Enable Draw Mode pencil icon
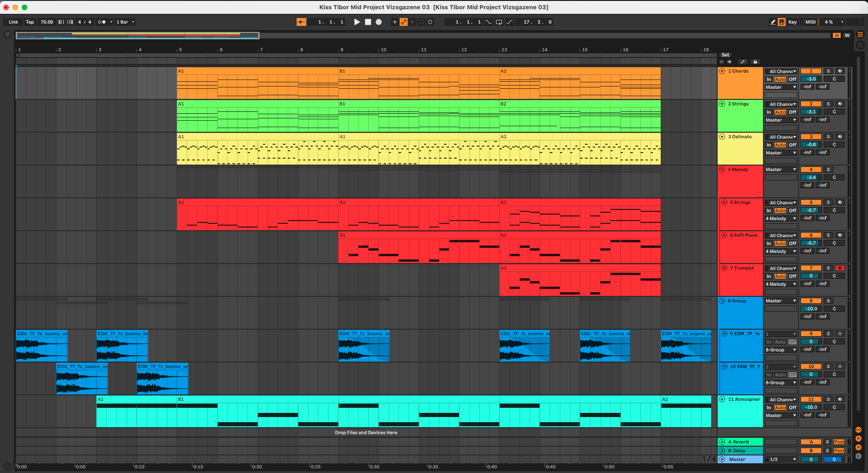868x473 pixels. 773,22
